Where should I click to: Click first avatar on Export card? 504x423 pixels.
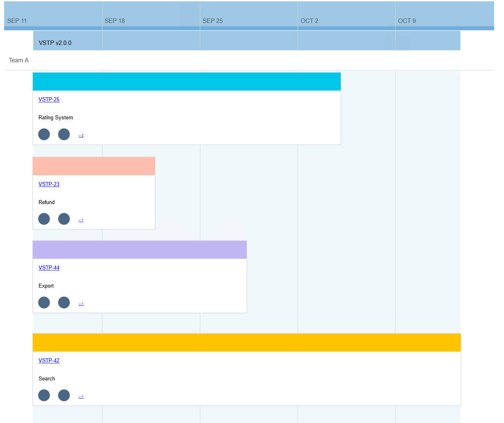click(x=44, y=302)
